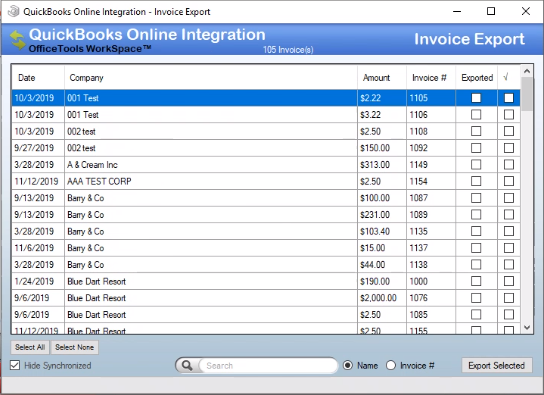Click the 9/27/2019 date cell
The width and height of the screenshot is (544, 395).
[x=38, y=148]
